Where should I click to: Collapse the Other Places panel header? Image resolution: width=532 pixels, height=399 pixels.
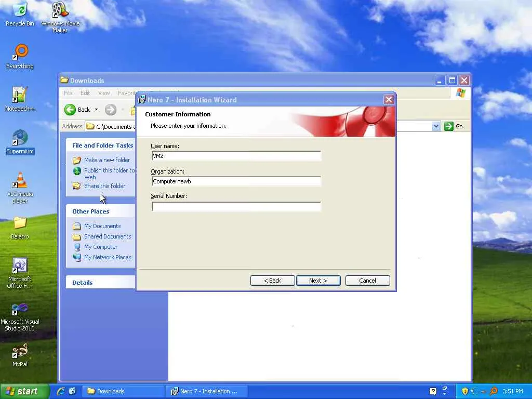click(101, 211)
